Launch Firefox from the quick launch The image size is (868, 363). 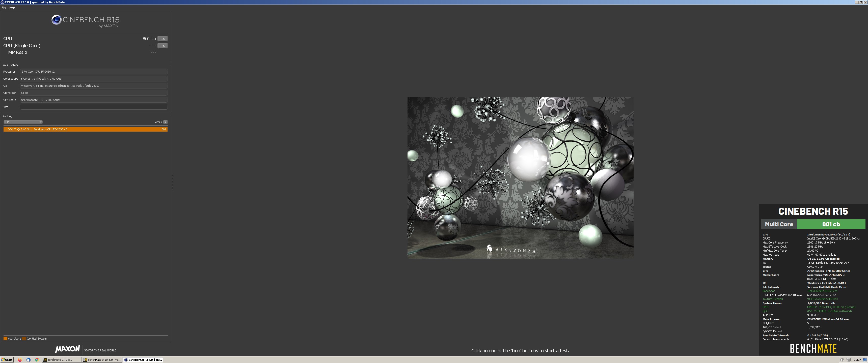tap(19, 360)
